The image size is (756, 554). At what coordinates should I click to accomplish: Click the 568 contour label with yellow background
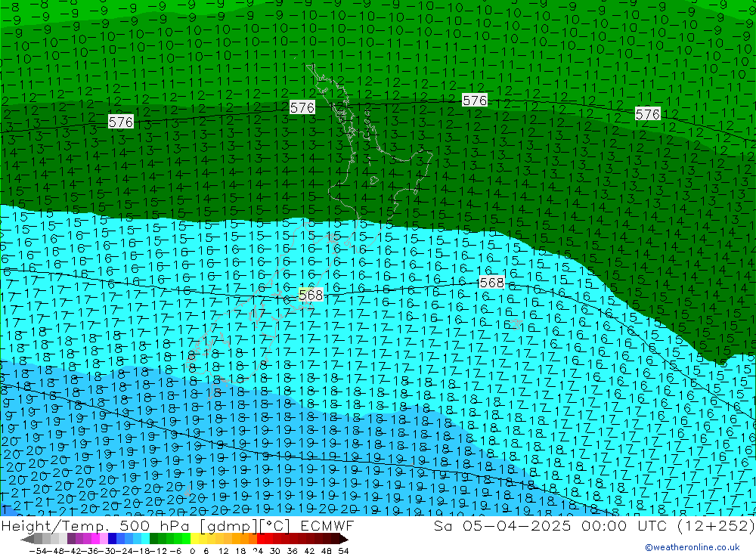coord(311,295)
